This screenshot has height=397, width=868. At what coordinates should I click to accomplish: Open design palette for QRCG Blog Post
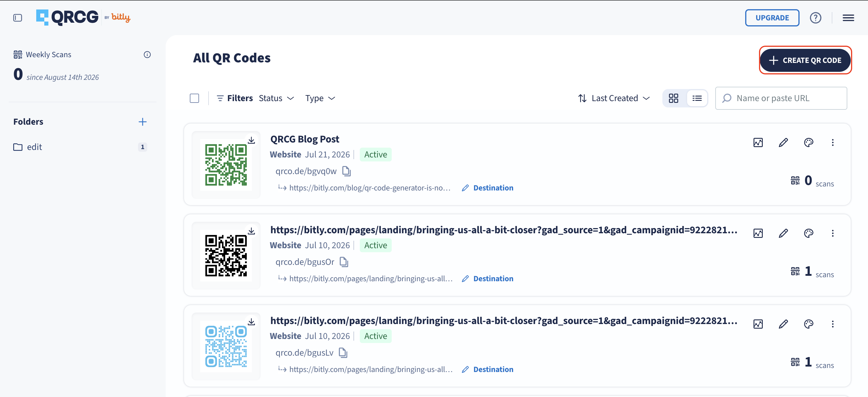tap(808, 143)
